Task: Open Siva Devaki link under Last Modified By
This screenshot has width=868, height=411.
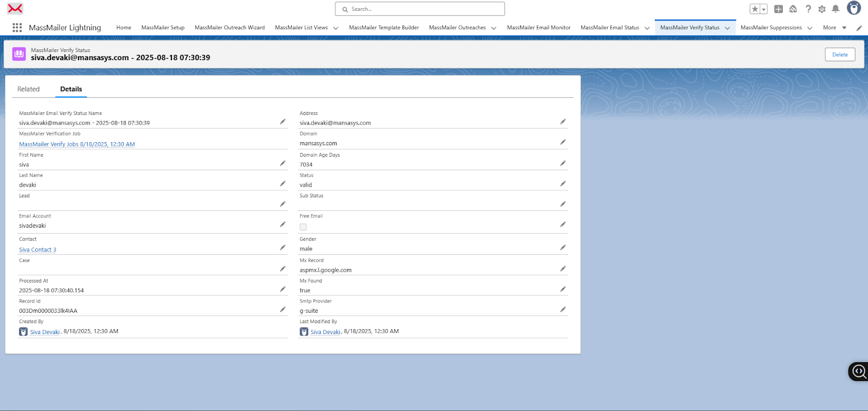Action: click(325, 332)
